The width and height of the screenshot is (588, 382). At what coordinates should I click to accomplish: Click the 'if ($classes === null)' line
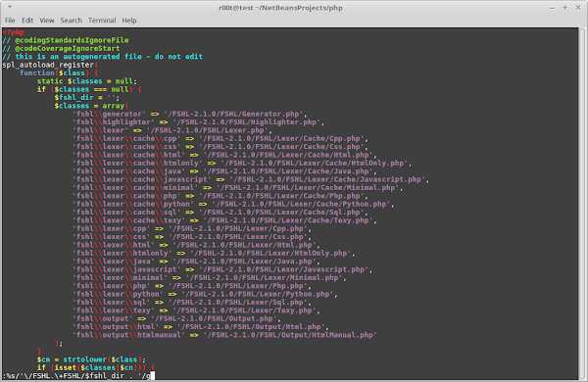coord(89,89)
